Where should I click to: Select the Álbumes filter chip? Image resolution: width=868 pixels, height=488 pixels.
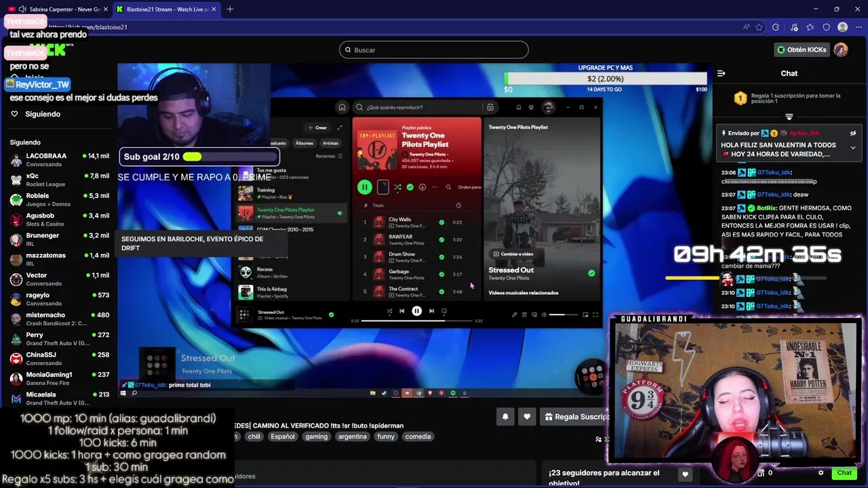(x=304, y=143)
